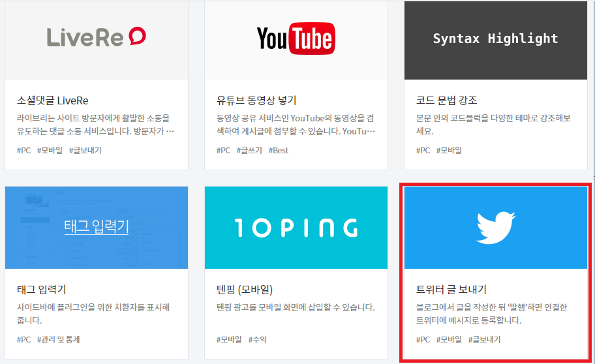Open the 코드 문법 강조 plugin title
This screenshot has width=595, height=364.
click(447, 100)
